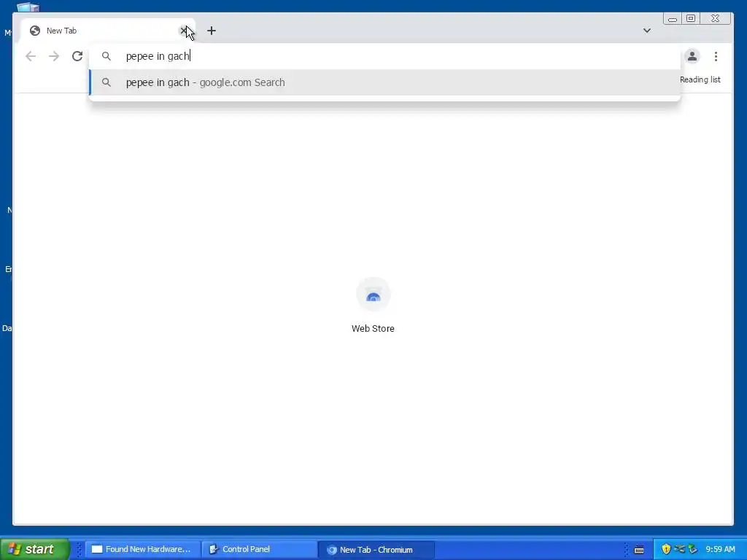Click the network connection tray icon

pos(679,549)
